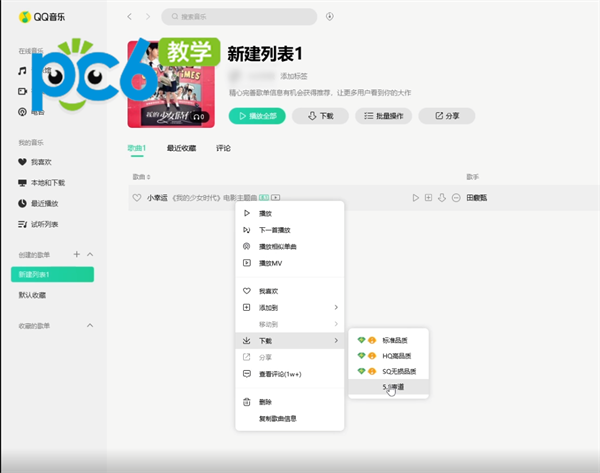
Task: Click the Share button under the title
Action: 447,116
